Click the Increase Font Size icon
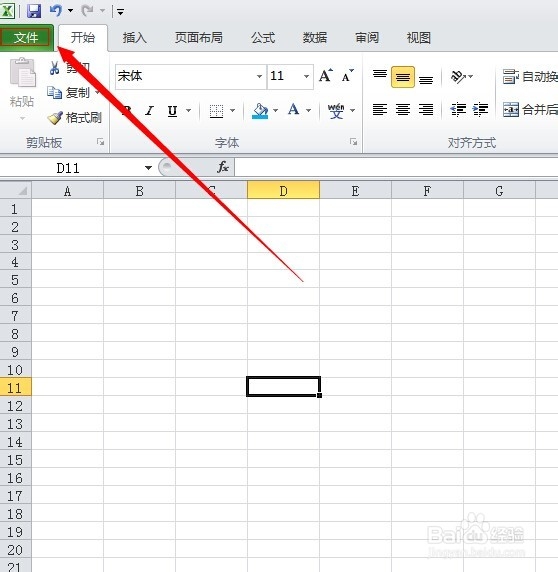Screen dimensions: 558x572 pos(326,76)
